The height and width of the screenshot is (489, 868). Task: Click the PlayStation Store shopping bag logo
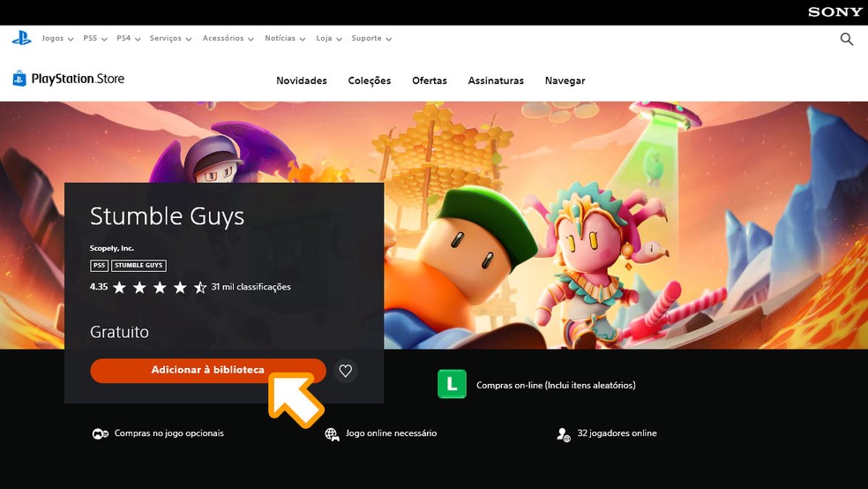pyautogui.click(x=19, y=79)
